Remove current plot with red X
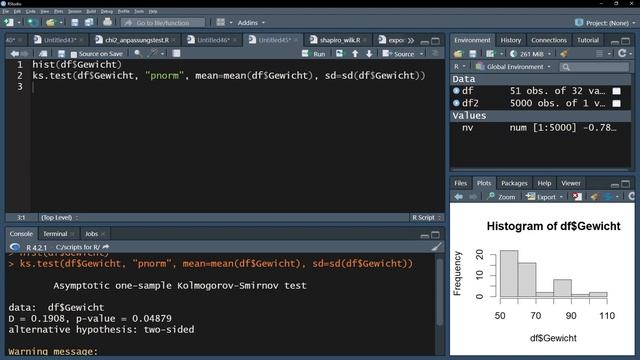 [577, 197]
